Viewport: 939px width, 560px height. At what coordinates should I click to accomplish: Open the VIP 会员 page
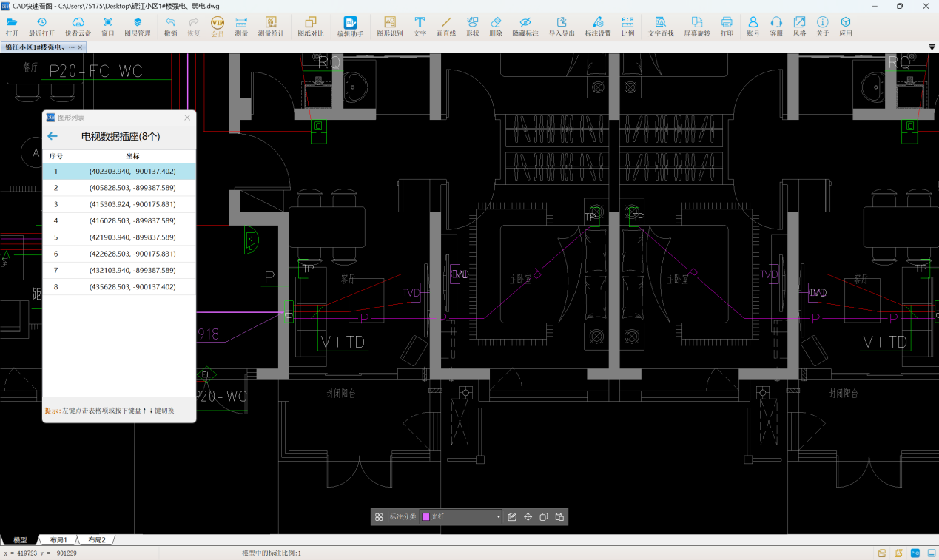218,27
